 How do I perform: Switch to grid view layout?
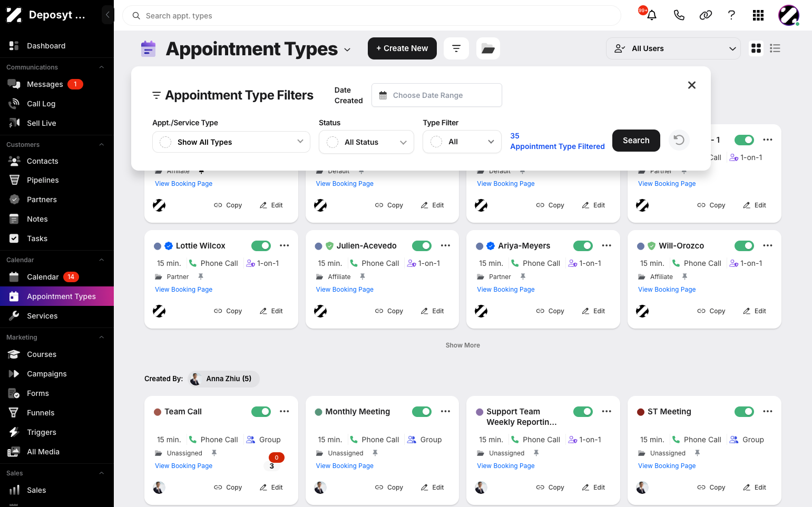[x=756, y=48]
